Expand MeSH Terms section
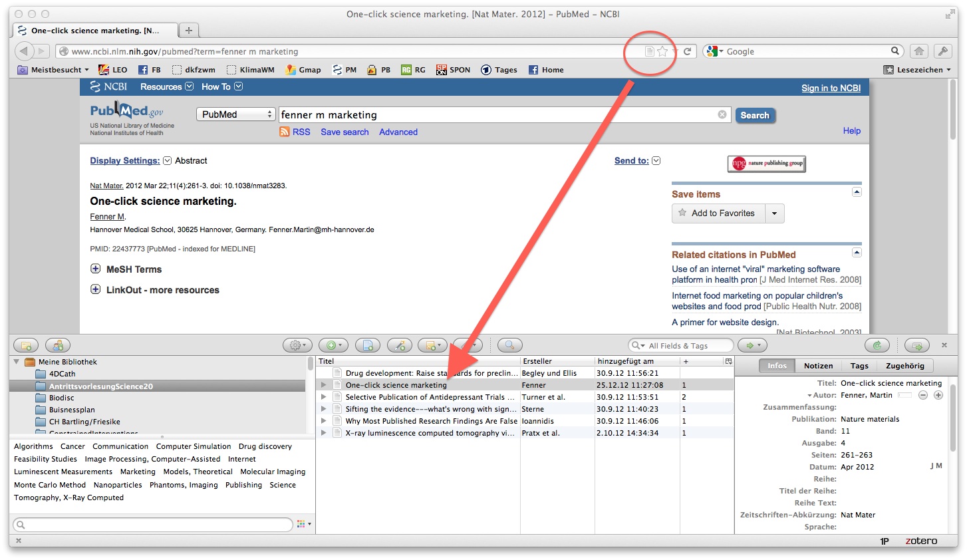Image resolution: width=967 pixels, height=560 pixels. [95, 269]
